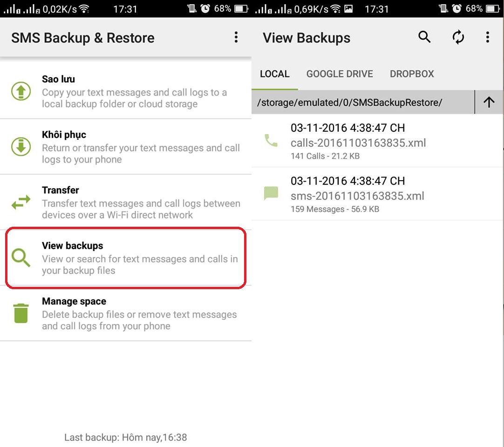
Task: Tap the refresh icon in View Backups
Action: click(x=458, y=37)
